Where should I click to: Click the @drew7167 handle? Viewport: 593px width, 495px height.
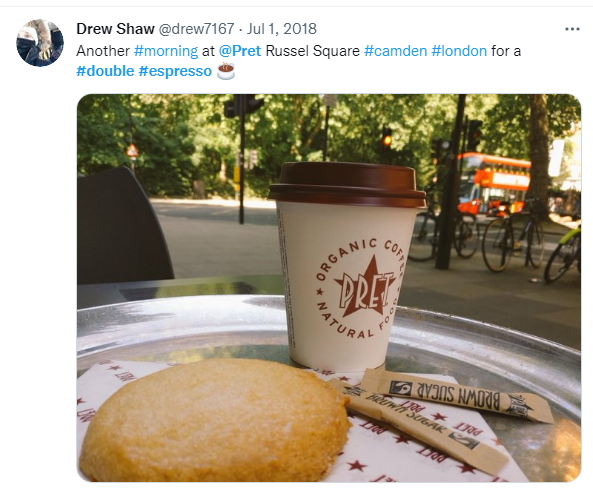coord(196,29)
